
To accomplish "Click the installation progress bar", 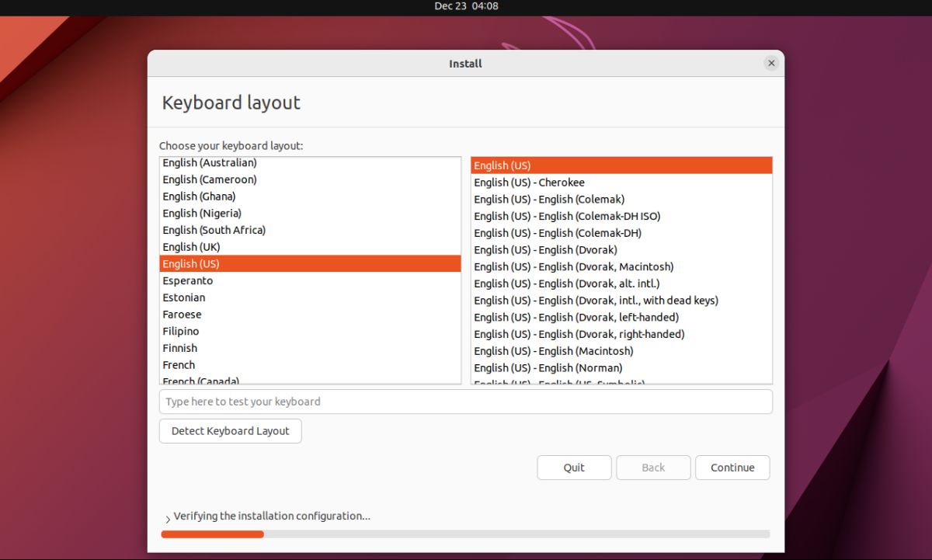I will 465,534.
